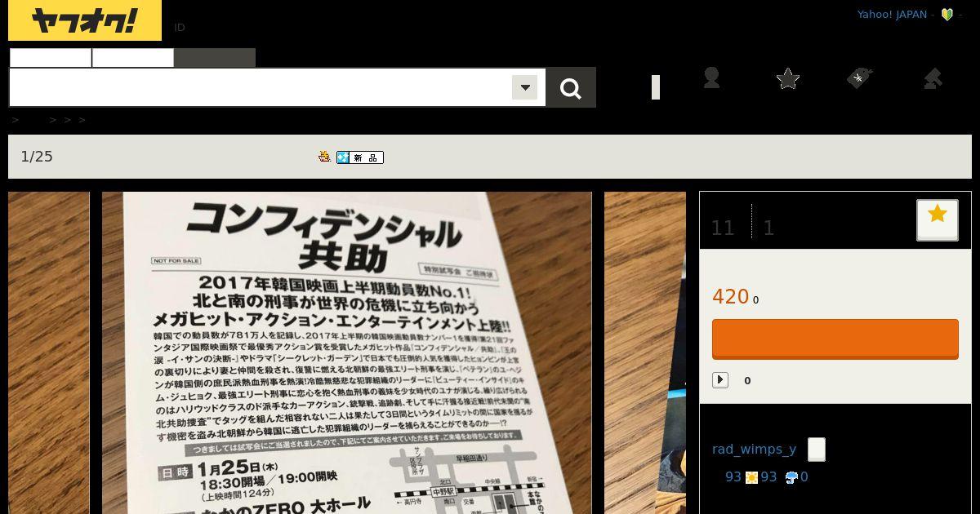Click the 420 current price
The height and width of the screenshot is (514, 980).
coord(731,297)
